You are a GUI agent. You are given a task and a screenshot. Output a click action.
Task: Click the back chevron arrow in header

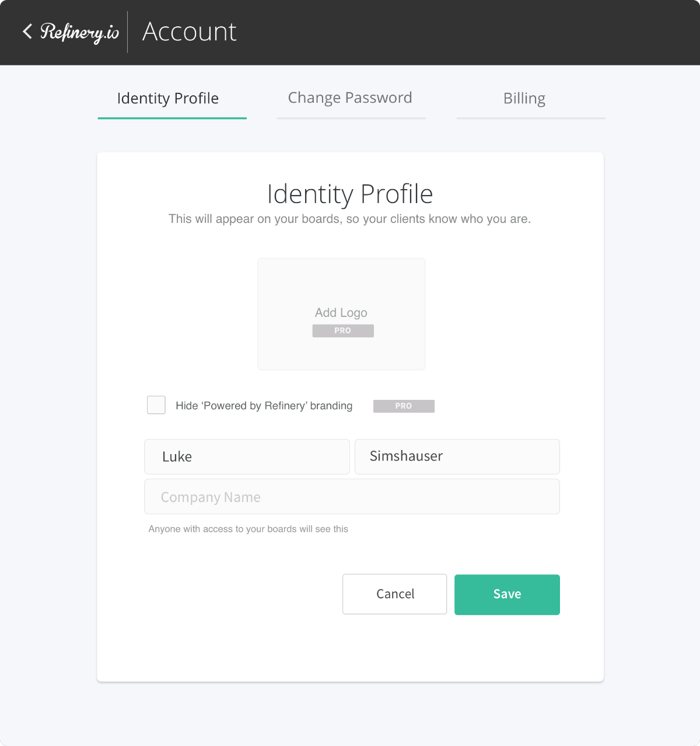27,32
